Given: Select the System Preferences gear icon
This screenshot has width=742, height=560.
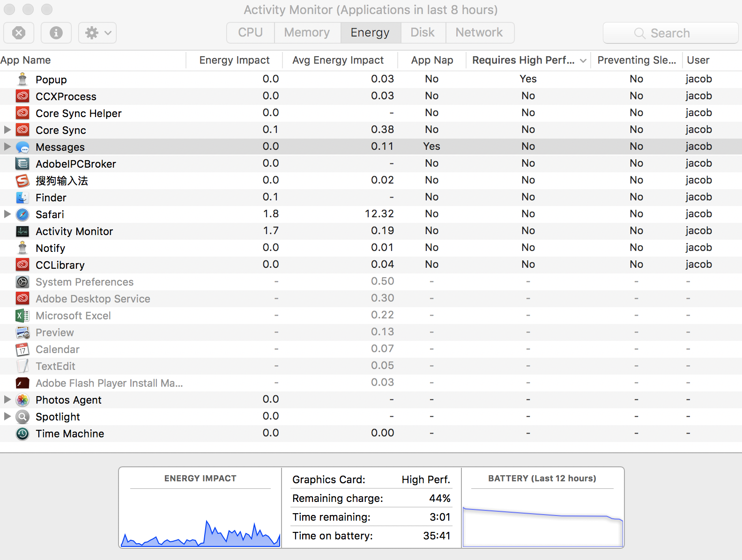Looking at the screenshot, I should tap(22, 282).
